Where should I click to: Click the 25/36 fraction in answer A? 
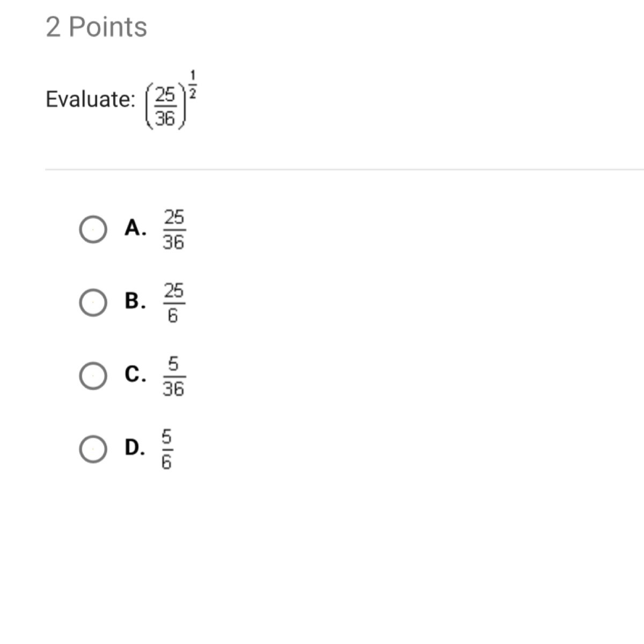tap(173, 230)
